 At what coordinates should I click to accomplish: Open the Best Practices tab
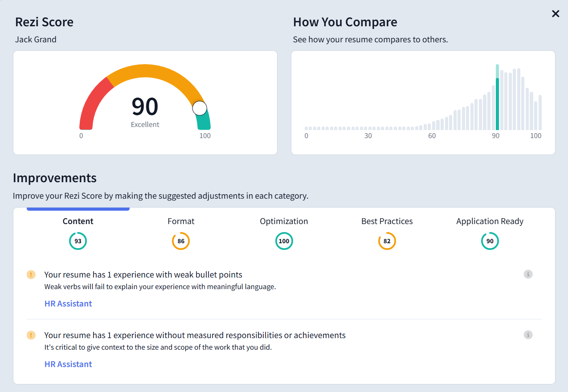coord(387,221)
